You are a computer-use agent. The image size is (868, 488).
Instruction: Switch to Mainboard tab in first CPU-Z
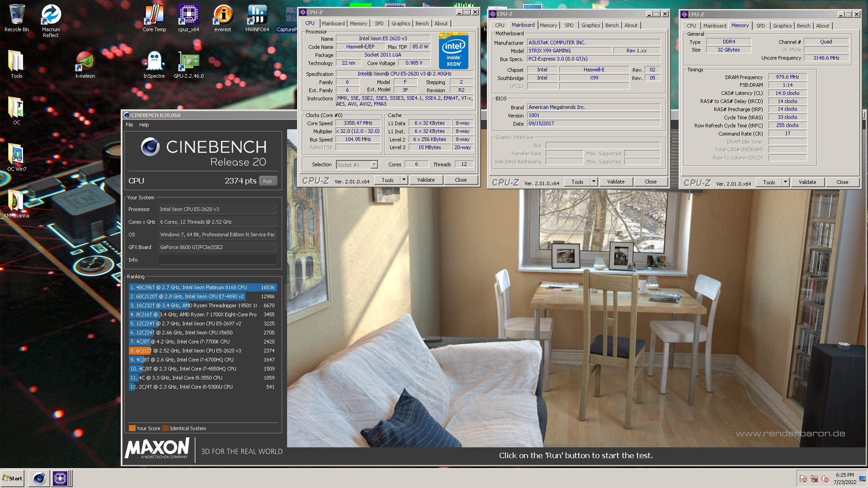tap(333, 23)
